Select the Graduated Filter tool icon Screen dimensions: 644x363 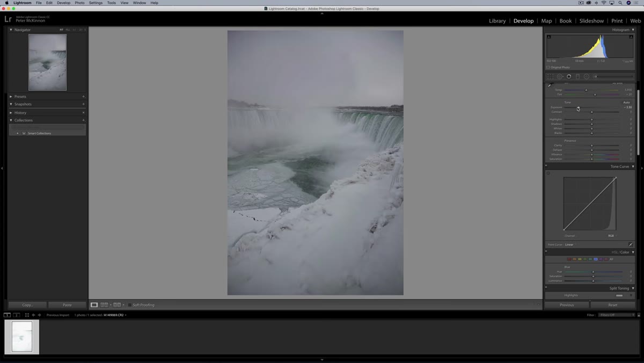click(x=577, y=76)
